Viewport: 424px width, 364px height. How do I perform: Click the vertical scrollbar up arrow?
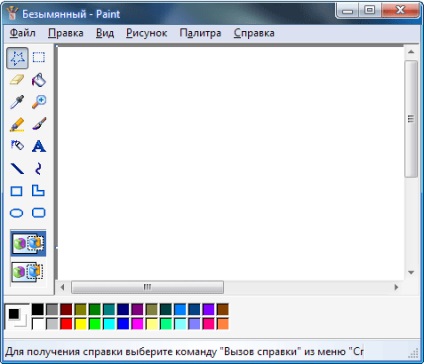coord(411,52)
